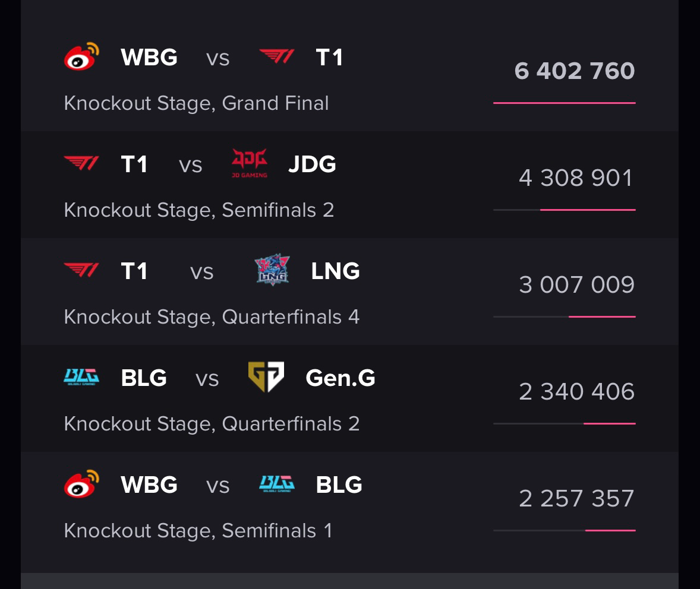Click the BLG logo in Semifinals 1 match

click(277, 484)
